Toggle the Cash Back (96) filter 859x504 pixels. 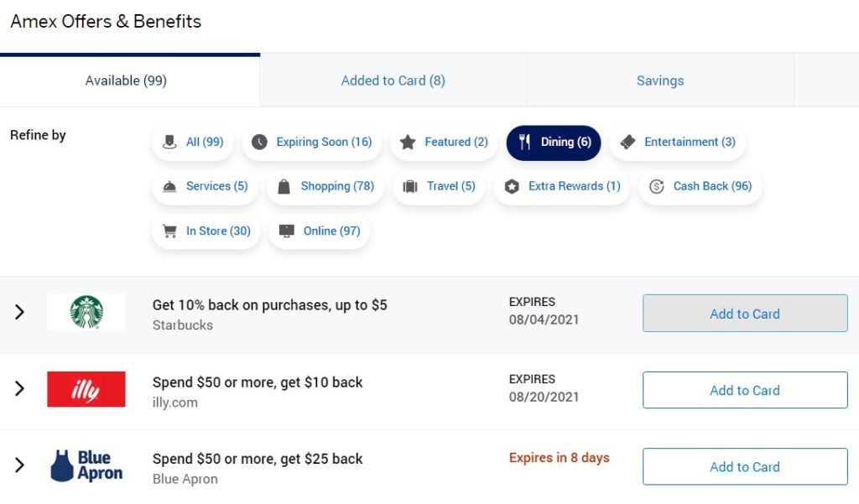700,187
